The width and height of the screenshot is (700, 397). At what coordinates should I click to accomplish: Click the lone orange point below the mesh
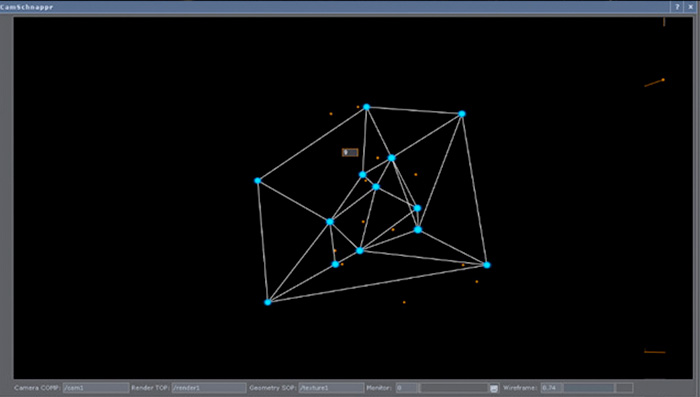click(x=404, y=302)
